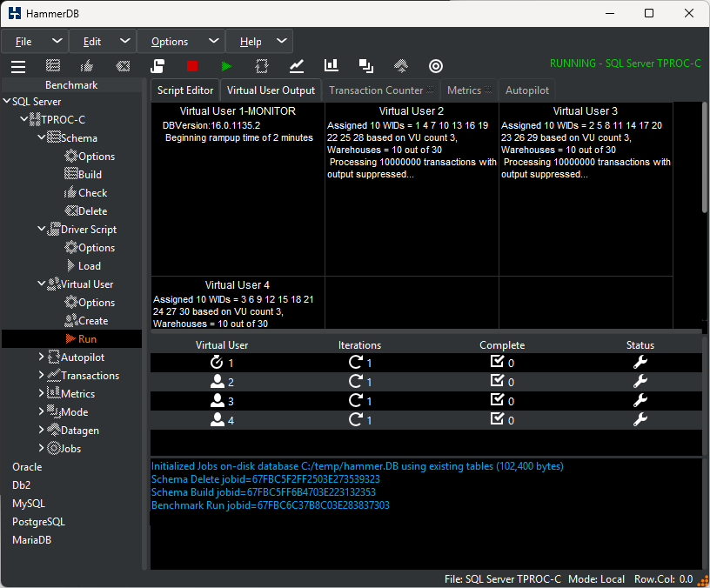
Task: Click the Transaction Counter line chart toolbar icon
Action: coord(297,66)
